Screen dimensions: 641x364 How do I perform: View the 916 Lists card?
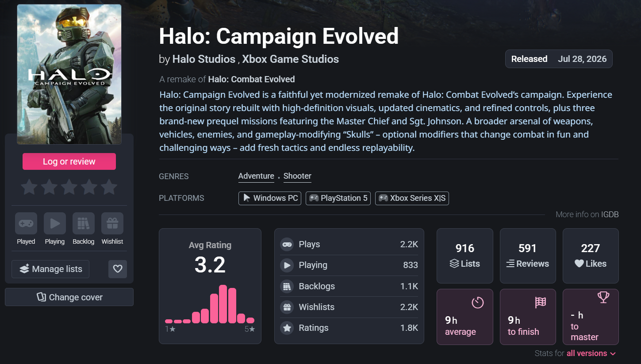(465, 256)
